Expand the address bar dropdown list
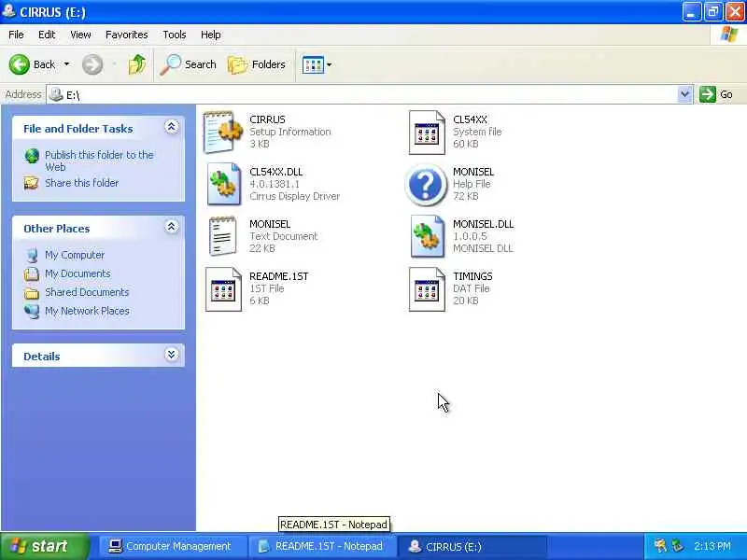The image size is (747, 560). pyautogui.click(x=684, y=94)
